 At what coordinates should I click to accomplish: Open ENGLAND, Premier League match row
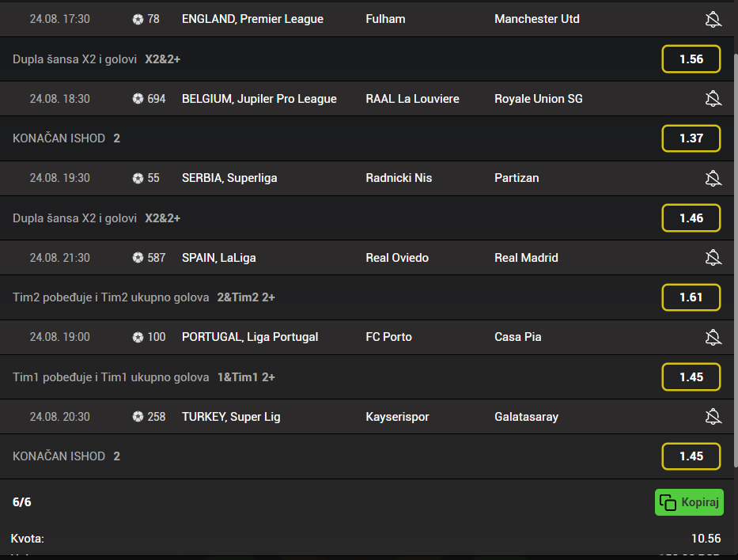coord(252,19)
